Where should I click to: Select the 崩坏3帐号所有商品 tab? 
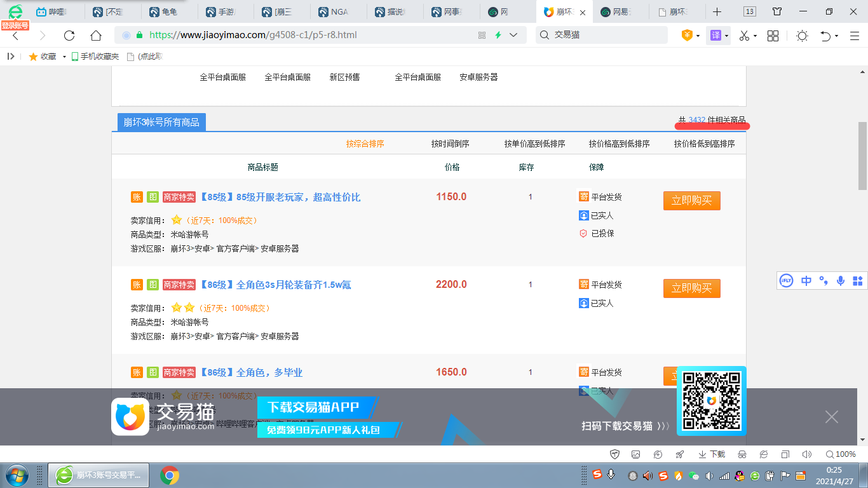tap(161, 122)
